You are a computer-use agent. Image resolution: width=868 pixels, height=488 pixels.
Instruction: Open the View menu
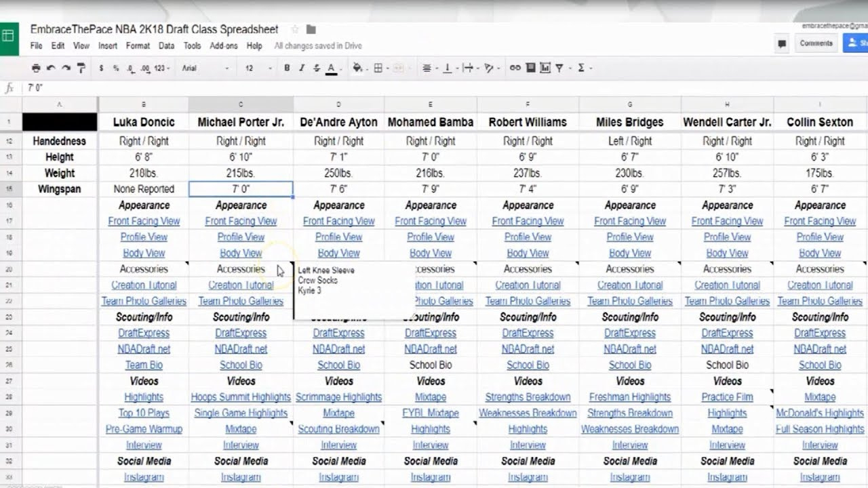point(81,46)
